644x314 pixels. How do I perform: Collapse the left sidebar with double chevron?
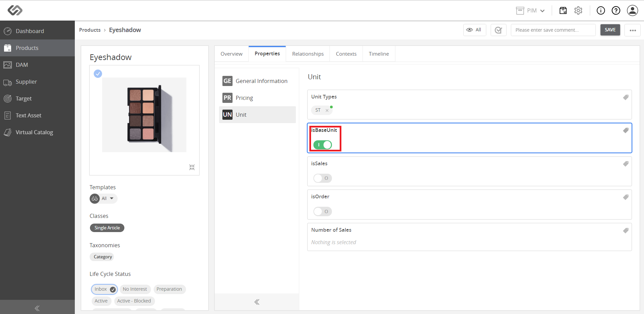(37, 308)
